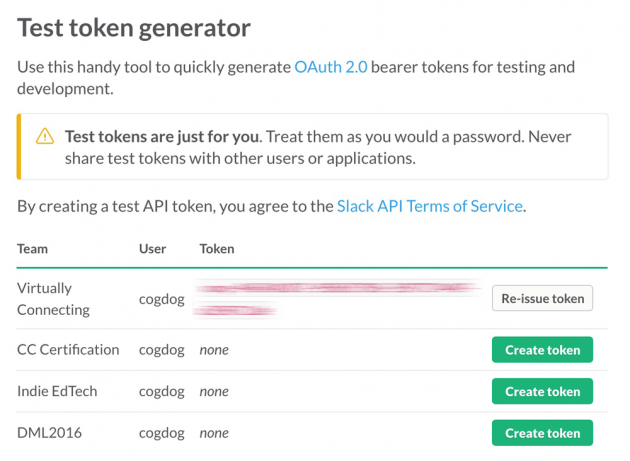Click the Test token generator heading
The image size is (630, 461).
pos(134,28)
